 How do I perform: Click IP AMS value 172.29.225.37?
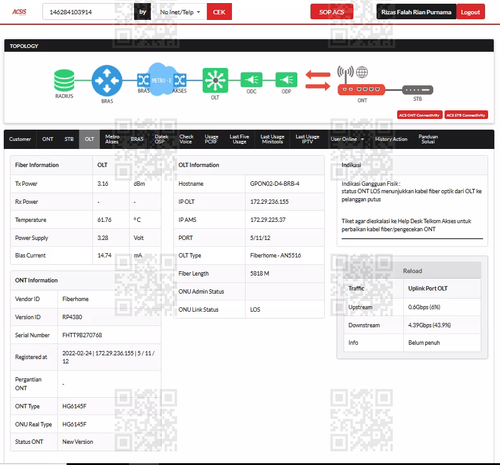tap(268, 220)
